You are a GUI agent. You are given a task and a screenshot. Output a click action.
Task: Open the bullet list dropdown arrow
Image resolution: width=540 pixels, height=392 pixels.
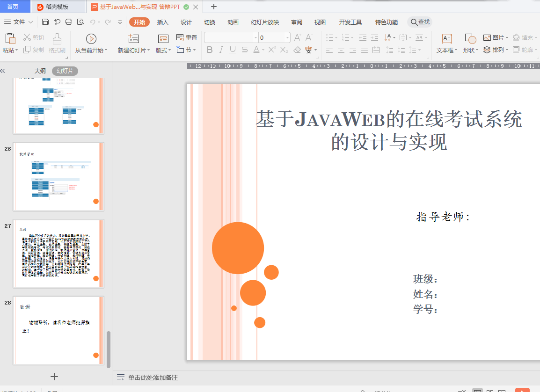(x=336, y=37)
